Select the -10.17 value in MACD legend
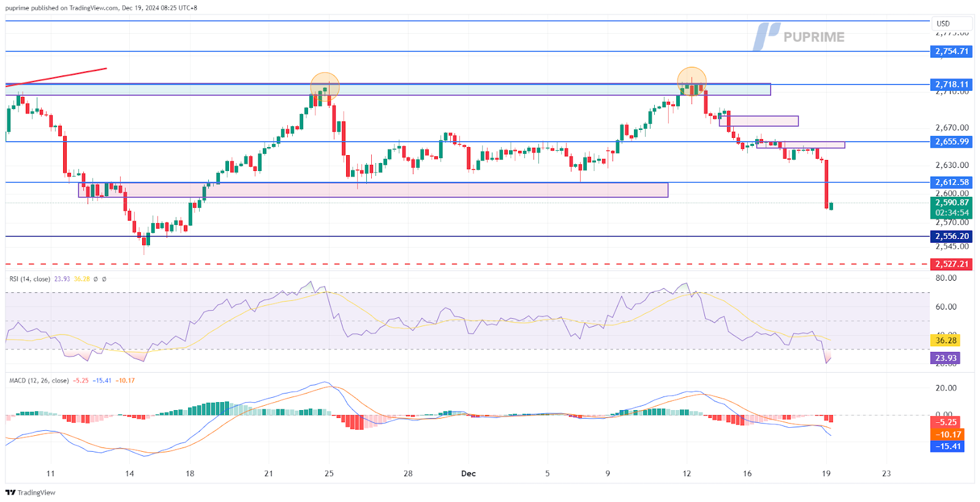The height and width of the screenshot is (502, 980). pyautogui.click(x=126, y=381)
